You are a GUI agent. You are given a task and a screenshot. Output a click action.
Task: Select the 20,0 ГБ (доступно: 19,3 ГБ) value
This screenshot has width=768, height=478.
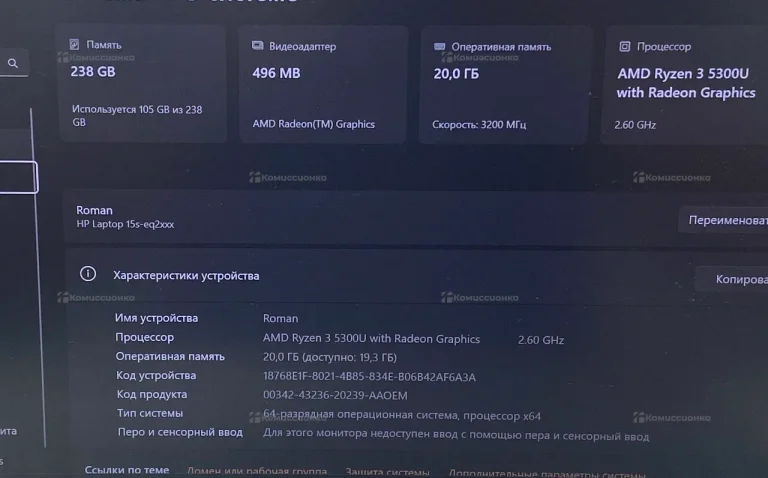(330, 357)
